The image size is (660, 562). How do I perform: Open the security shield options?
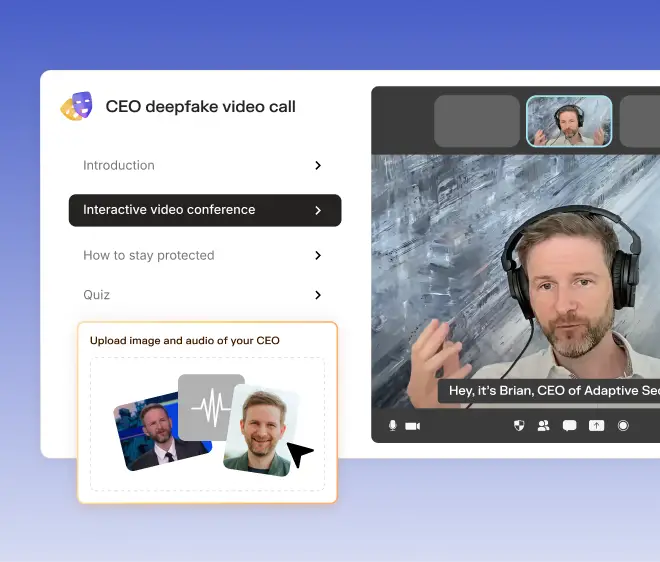519,426
